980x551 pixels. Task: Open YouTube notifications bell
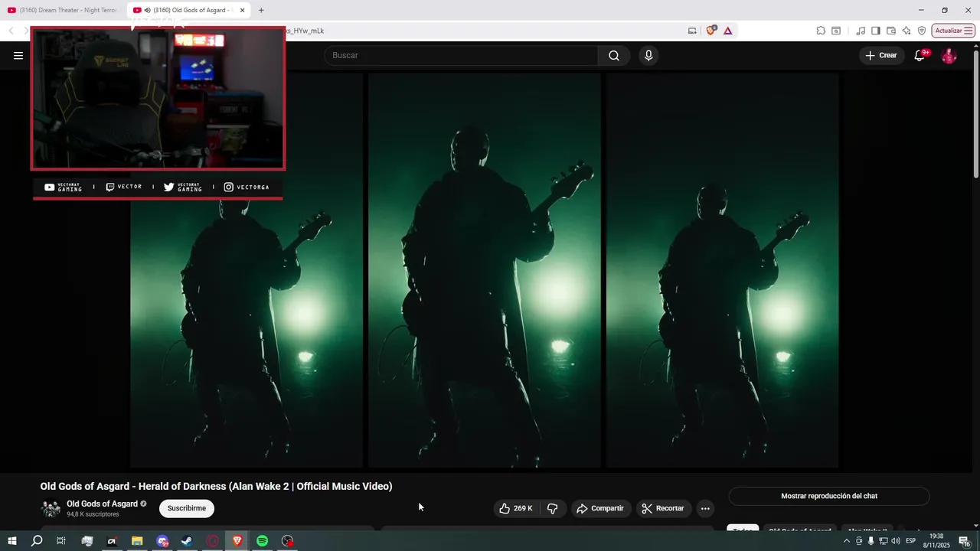(x=920, y=55)
